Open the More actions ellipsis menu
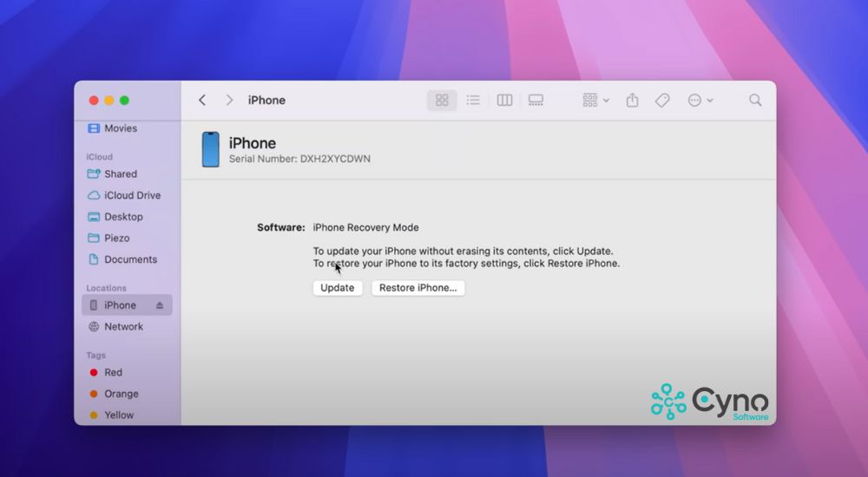Screen dimensions: 868x477 pyautogui.click(x=700, y=100)
